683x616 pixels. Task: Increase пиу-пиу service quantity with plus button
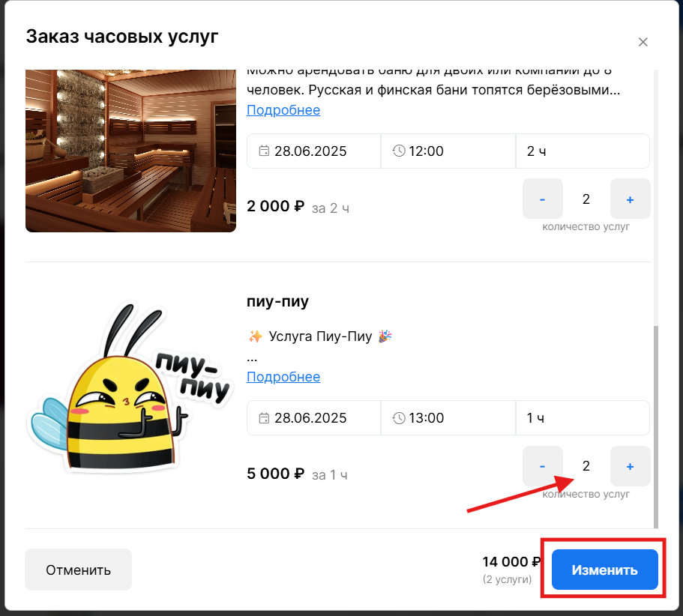pos(631,466)
